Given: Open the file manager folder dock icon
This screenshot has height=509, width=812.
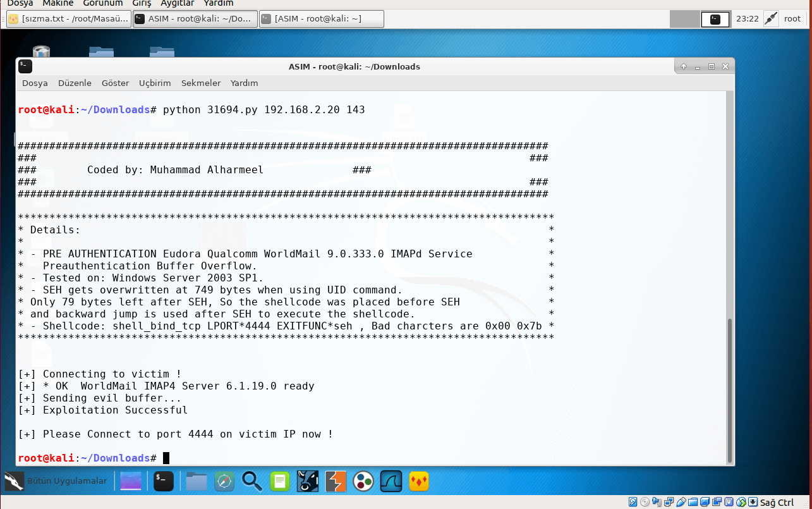Looking at the screenshot, I should tap(197, 481).
